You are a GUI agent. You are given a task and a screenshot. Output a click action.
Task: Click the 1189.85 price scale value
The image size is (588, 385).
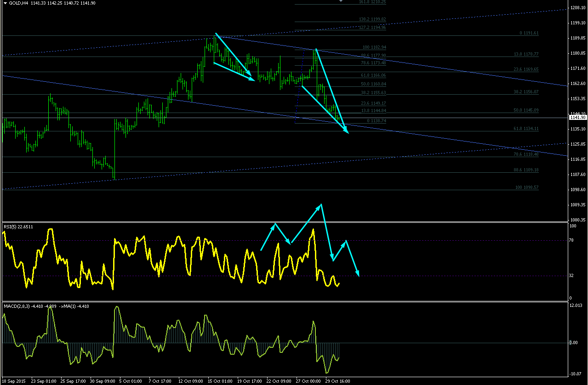(578, 38)
